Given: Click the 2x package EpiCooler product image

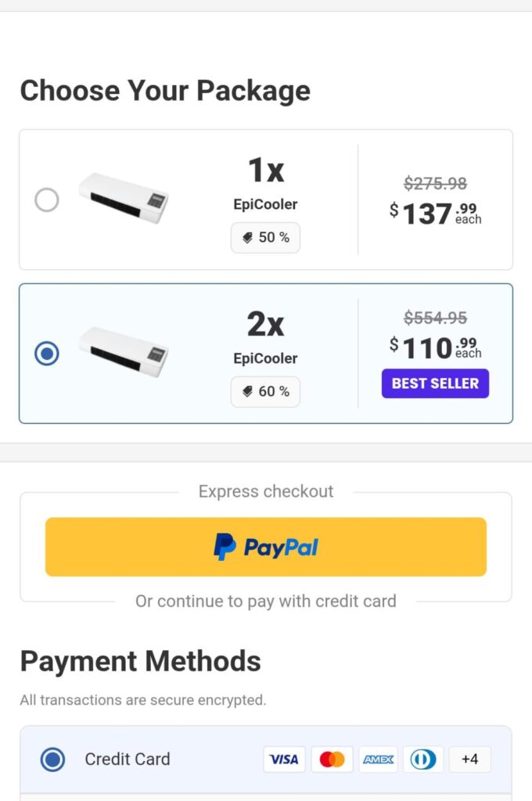Looking at the screenshot, I should coord(124,351).
